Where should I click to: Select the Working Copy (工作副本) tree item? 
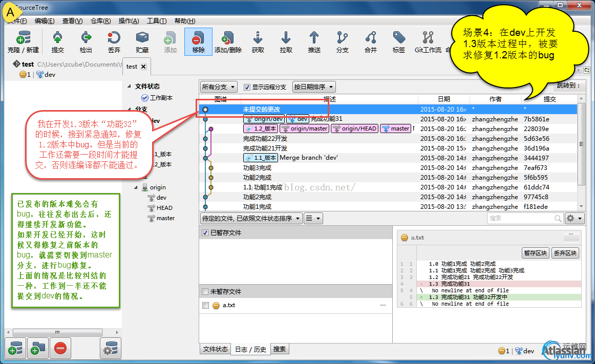coord(157,98)
